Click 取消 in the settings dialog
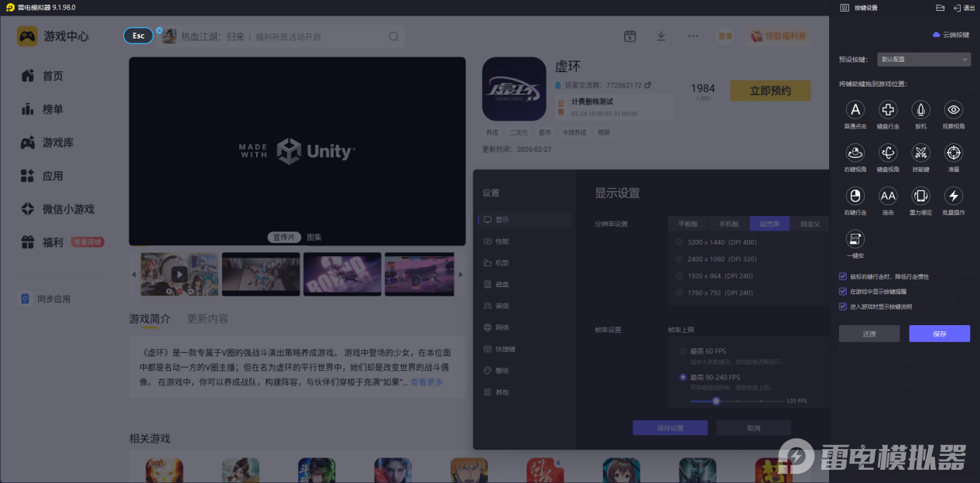Image resolution: width=980 pixels, height=483 pixels. coord(753,428)
